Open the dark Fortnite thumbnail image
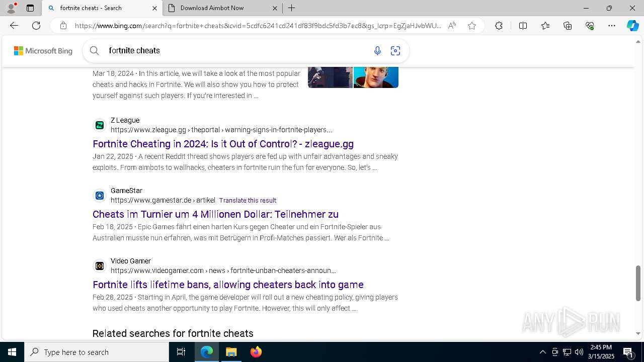Screen dimensions: 644x362 330,77
